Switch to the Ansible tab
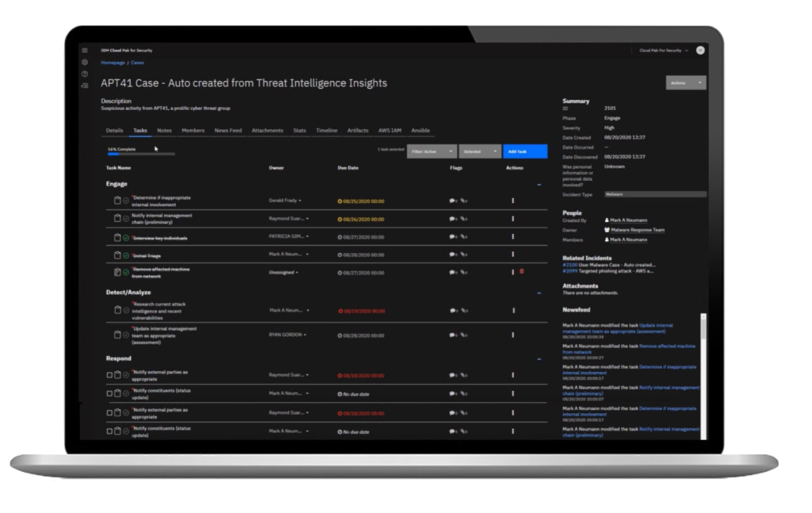The height and width of the screenshot is (513, 812). [420, 131]
